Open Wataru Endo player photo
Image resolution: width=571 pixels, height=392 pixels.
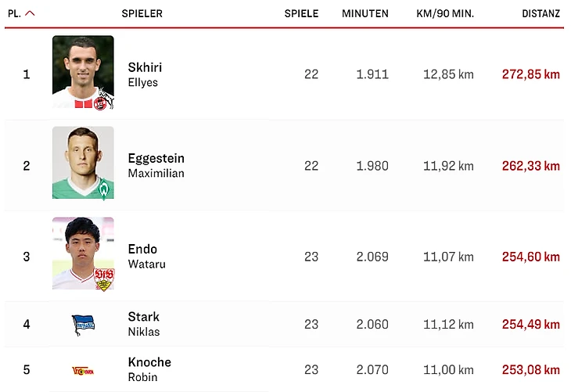[x=83, y=254]
